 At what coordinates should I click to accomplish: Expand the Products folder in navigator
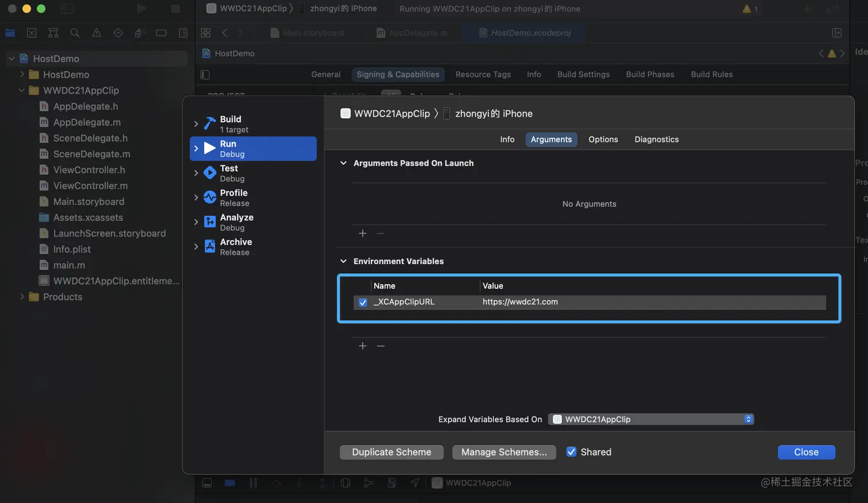22,297
